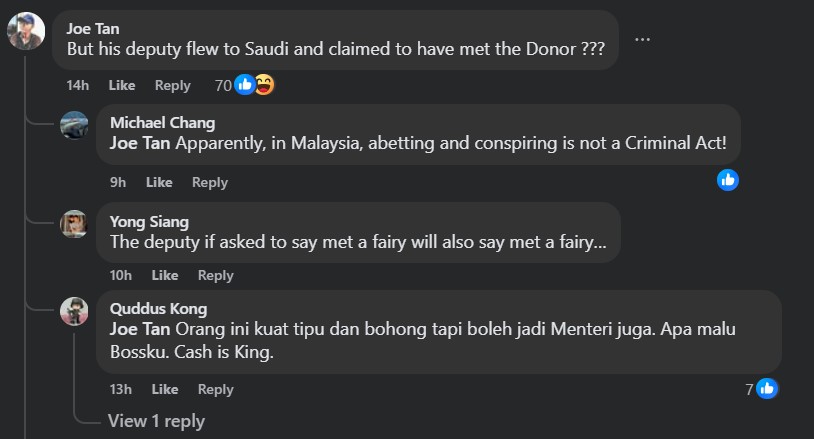Like Michael Chang's reply

[x=159, y=182]
